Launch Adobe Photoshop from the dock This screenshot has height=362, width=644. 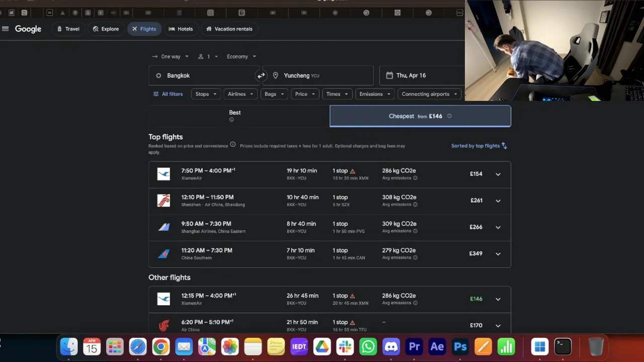click(460, 346)
